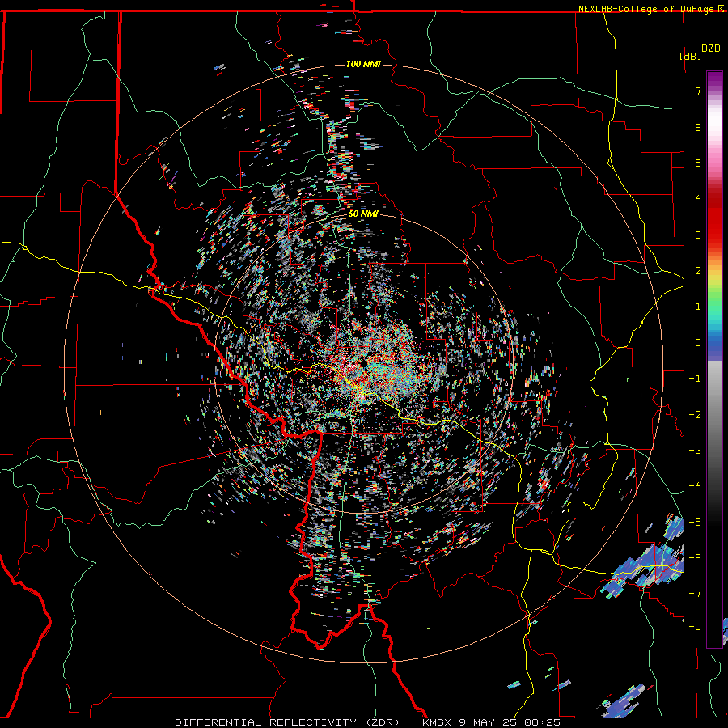Click the 7 value on color scale
This screenshot has height=728, width=728.
698,91
